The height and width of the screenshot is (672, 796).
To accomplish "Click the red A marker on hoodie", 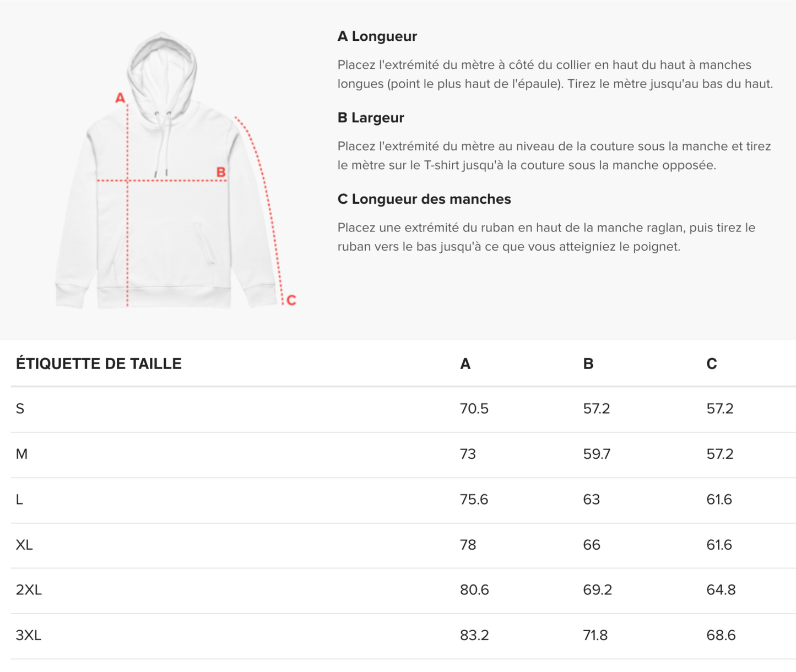I will [120, 99].
